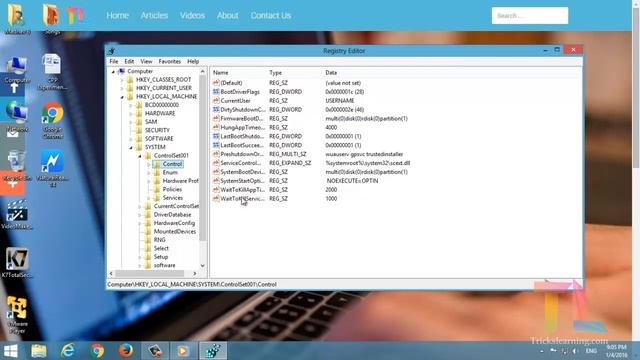Open the About link on the website

(227, 16)
